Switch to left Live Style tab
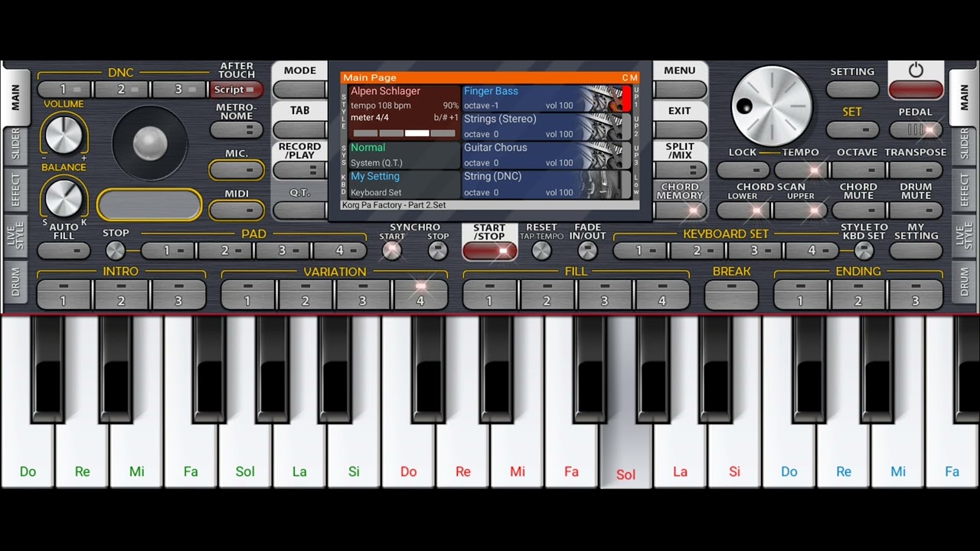 pos(15,236)
